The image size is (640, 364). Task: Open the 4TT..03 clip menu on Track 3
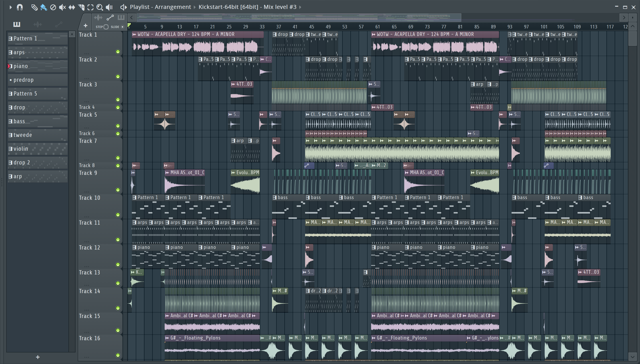[233, 84]
